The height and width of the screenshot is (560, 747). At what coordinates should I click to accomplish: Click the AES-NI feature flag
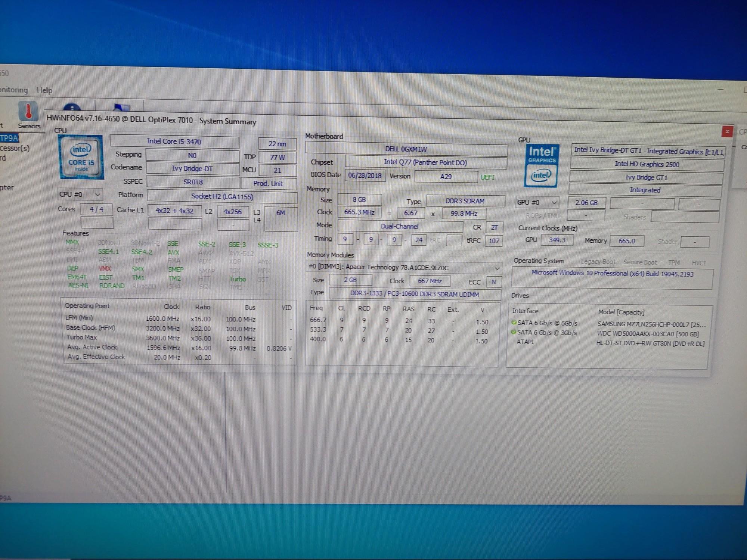pos(78,285)
